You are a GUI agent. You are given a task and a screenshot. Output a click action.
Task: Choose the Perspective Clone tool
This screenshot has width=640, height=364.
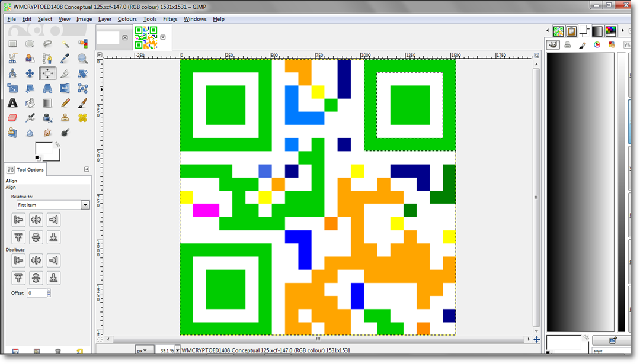(x=12, y=133)
